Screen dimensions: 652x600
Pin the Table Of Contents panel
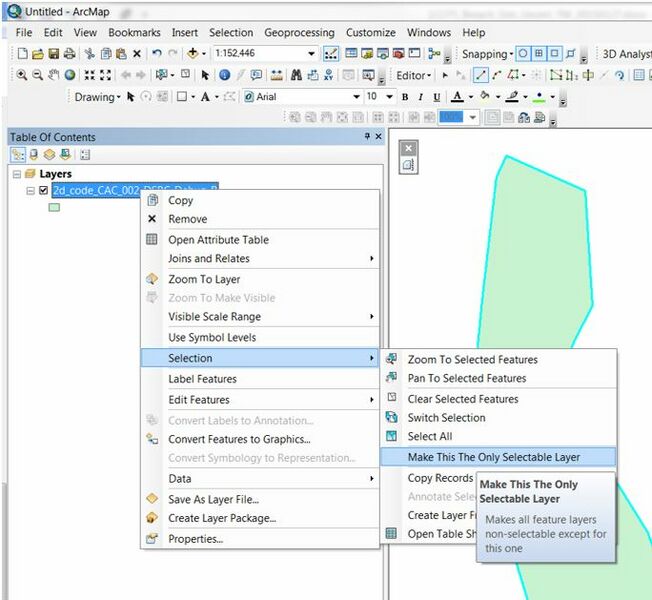[367, 136]
